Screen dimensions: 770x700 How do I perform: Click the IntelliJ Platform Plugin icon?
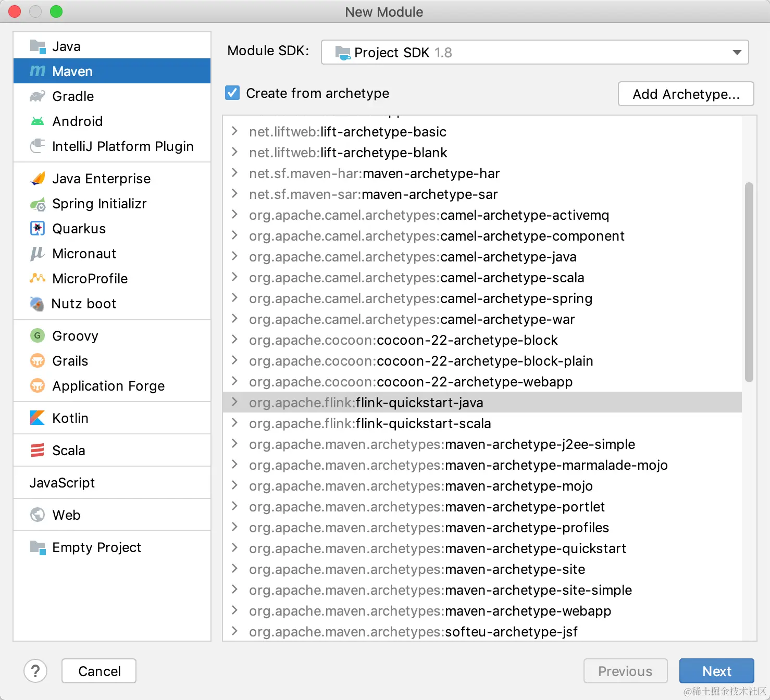point(38,146)
